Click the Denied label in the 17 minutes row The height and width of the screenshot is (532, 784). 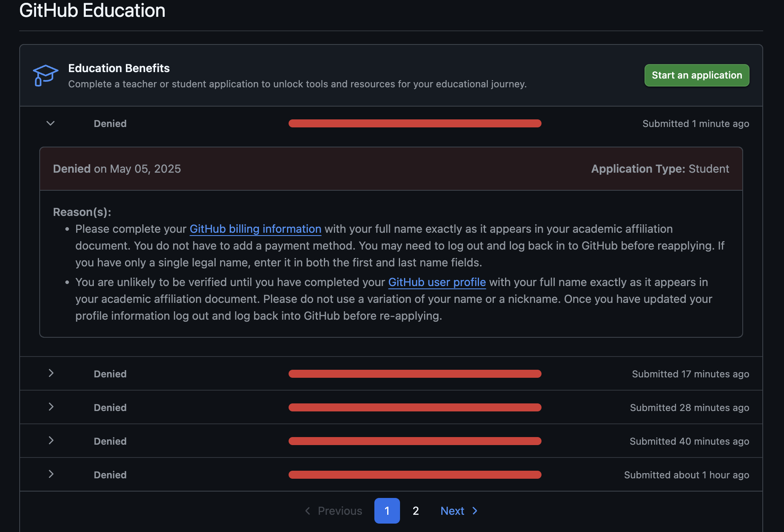110,374
